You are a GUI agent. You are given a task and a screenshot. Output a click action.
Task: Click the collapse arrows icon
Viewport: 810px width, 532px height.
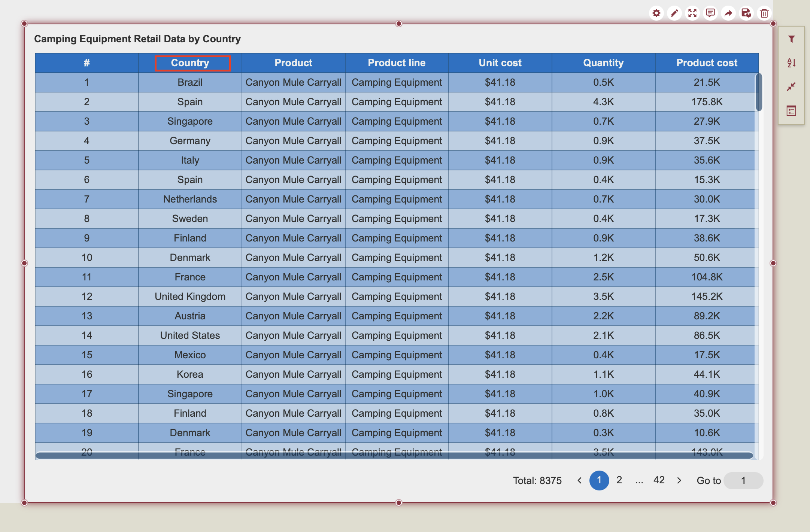(791, 87)
